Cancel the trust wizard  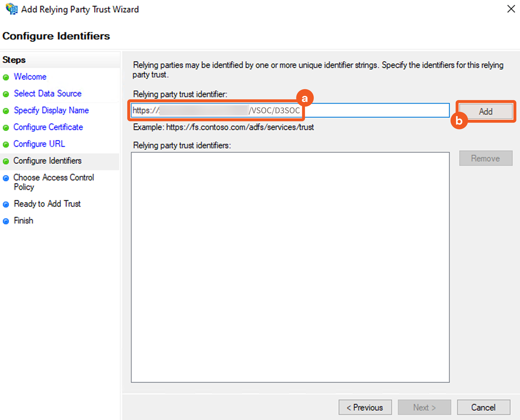(483, 407)
